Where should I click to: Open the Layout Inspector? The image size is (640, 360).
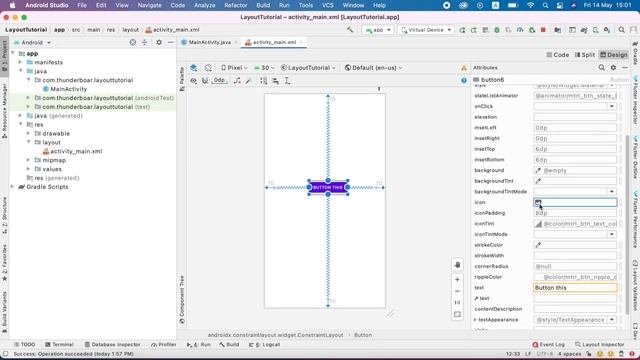(x=600, y=344)
